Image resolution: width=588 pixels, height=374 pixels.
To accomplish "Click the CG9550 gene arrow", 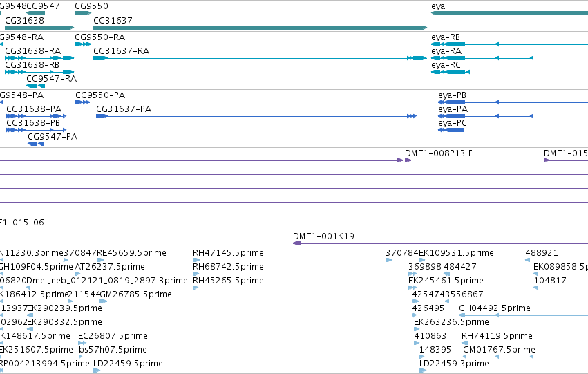I will (x=83, y=13).
